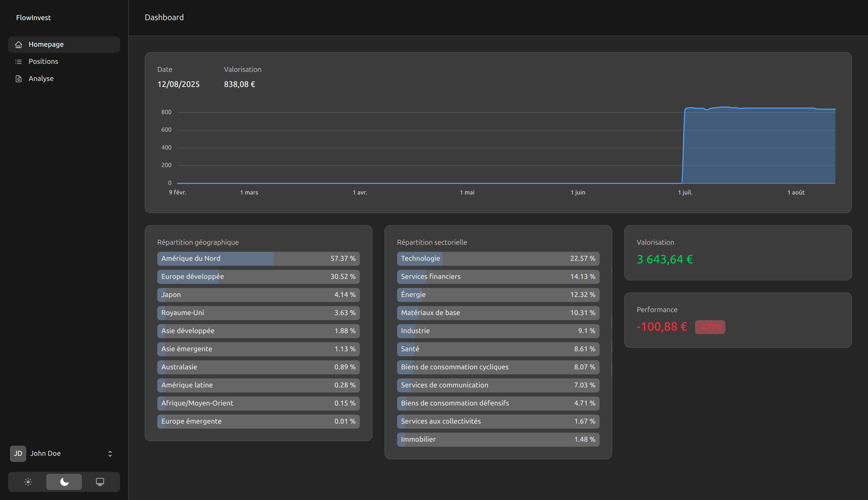The image size is (868, 500).
Task: Click the Positions list icon
Action: click(19, 62)
